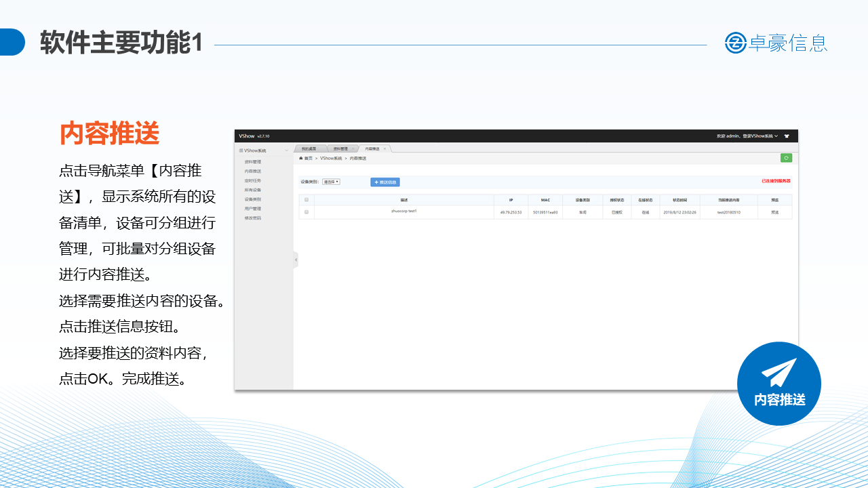Click the 卓豪信息 logo icon
Screen dimensions: 868x488
tap(735, 43)
